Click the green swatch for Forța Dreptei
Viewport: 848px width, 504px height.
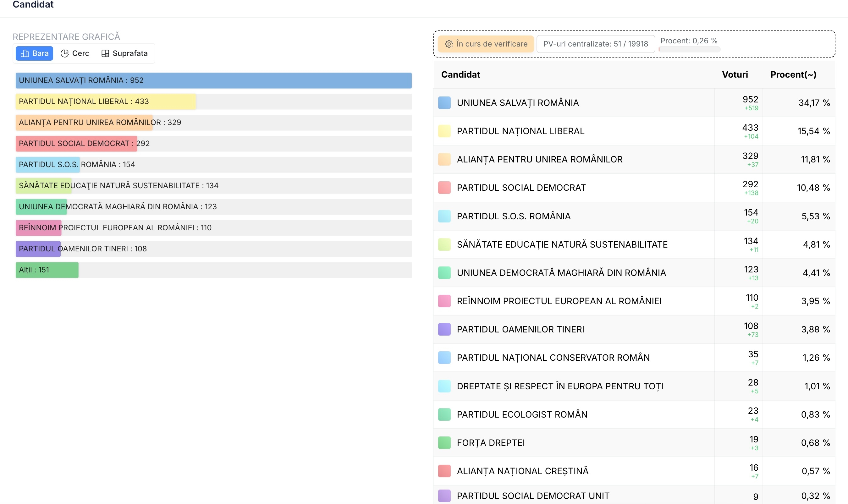click(x=444, y=443)
